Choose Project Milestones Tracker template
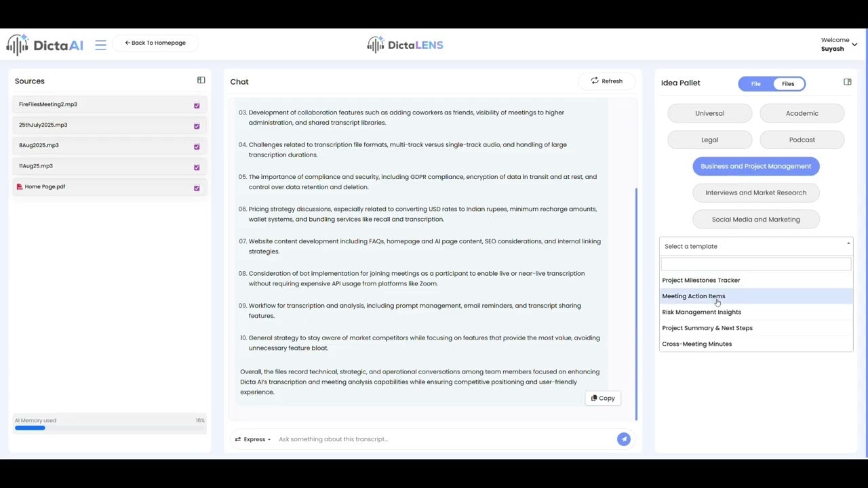Viewport: 868px width, 488px height. click(756, 280)
